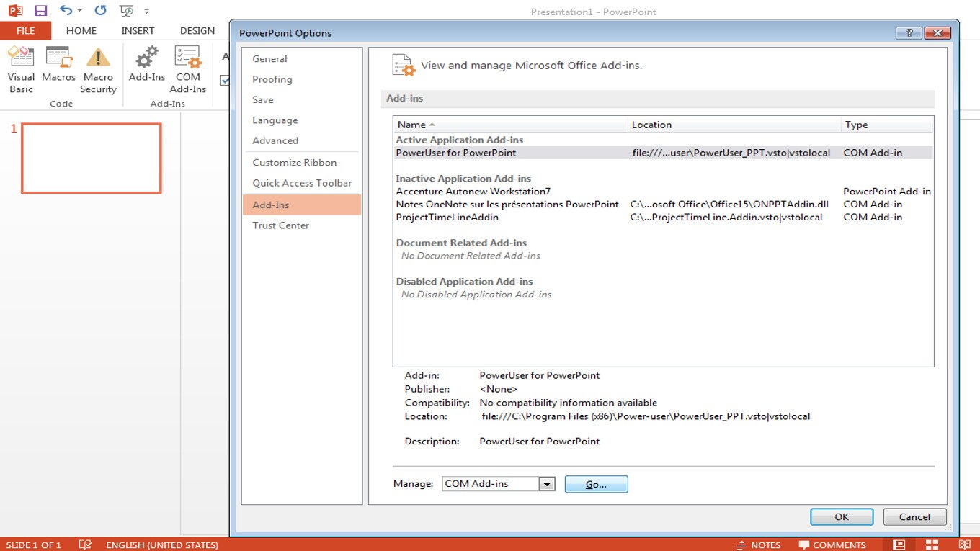Toggle the Comments pane in status bar
Screen dimensions: 980x551
point(832,545)
